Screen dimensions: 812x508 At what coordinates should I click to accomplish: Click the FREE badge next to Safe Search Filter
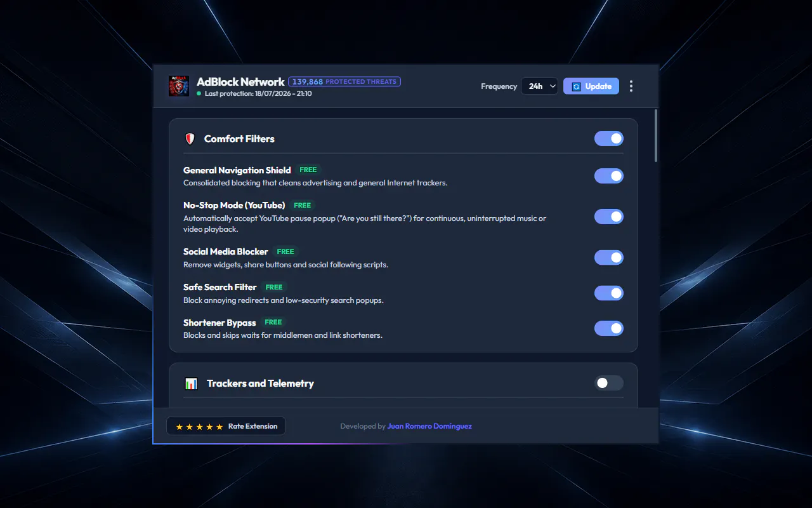coord(274,287)
